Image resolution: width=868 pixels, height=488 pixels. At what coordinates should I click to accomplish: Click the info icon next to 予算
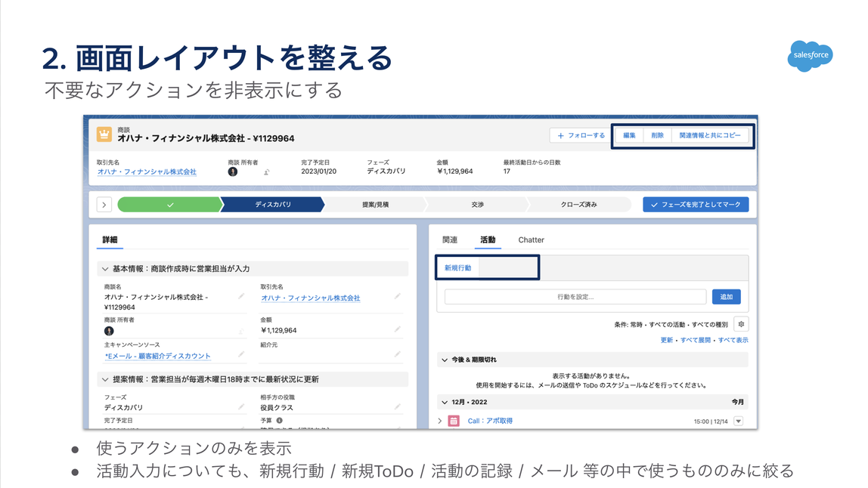[x=280, y=421]
